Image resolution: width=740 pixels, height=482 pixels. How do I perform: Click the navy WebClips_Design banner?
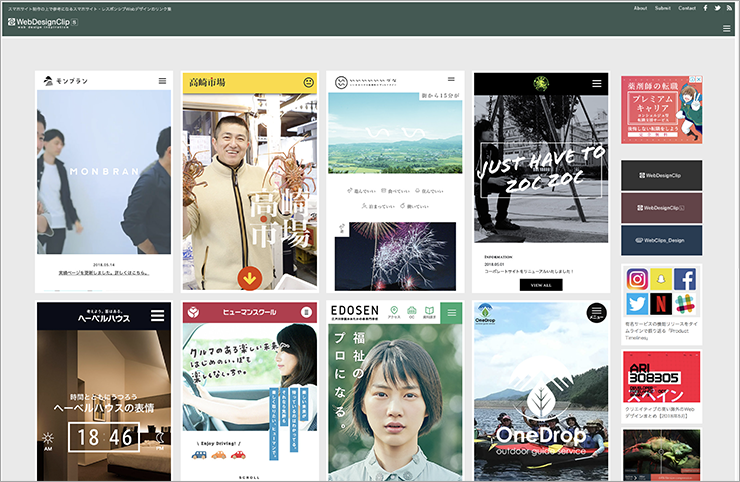coord(662,240)
